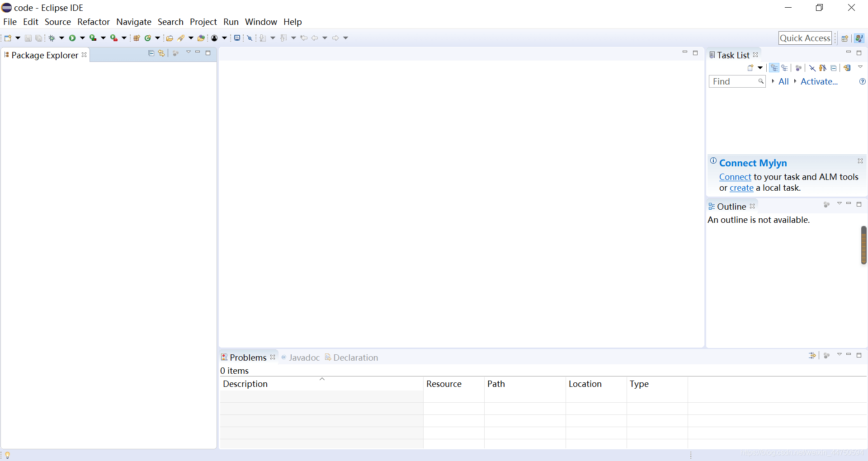The image size is (868, 461).
Task: Close the Connect Mylyn notification
Action: [860, 161]
